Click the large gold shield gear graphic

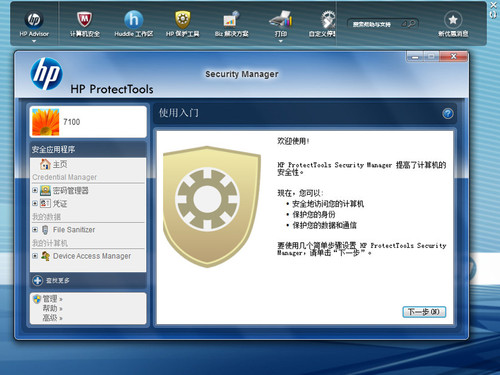[x=211, y=206]
